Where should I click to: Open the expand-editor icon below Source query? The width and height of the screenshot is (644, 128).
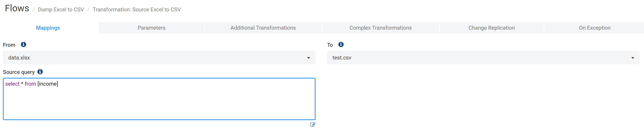tap(312, 124)
